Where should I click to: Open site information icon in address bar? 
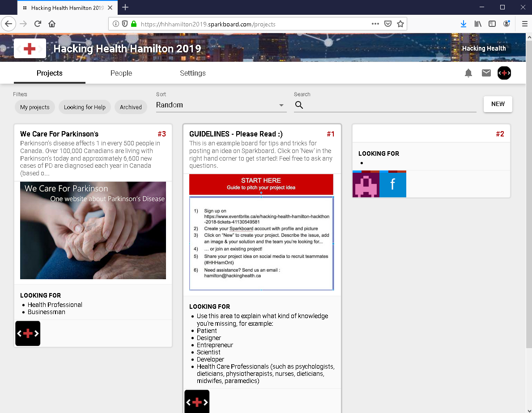[x=116, y=24]
